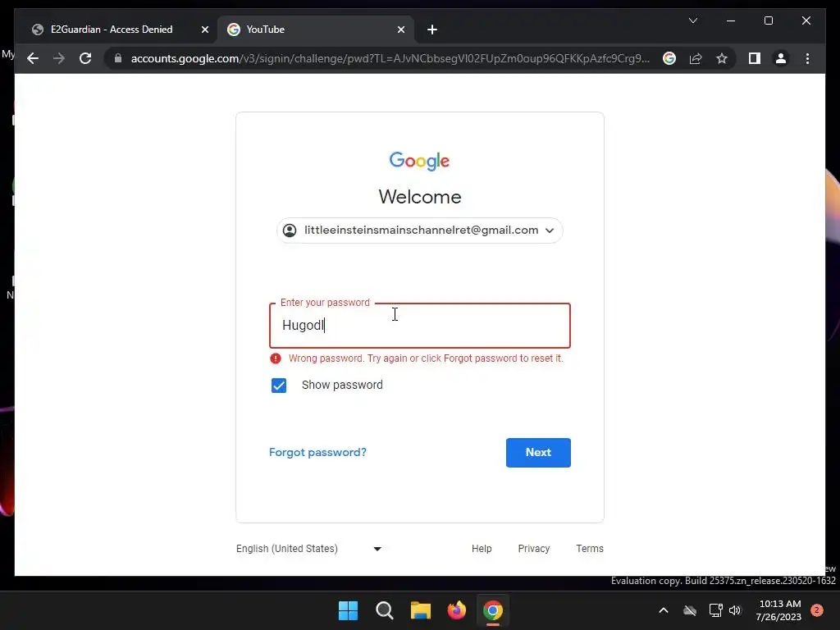Close the YouTube tab
The image size is (840, 630).
pos(400,30)
